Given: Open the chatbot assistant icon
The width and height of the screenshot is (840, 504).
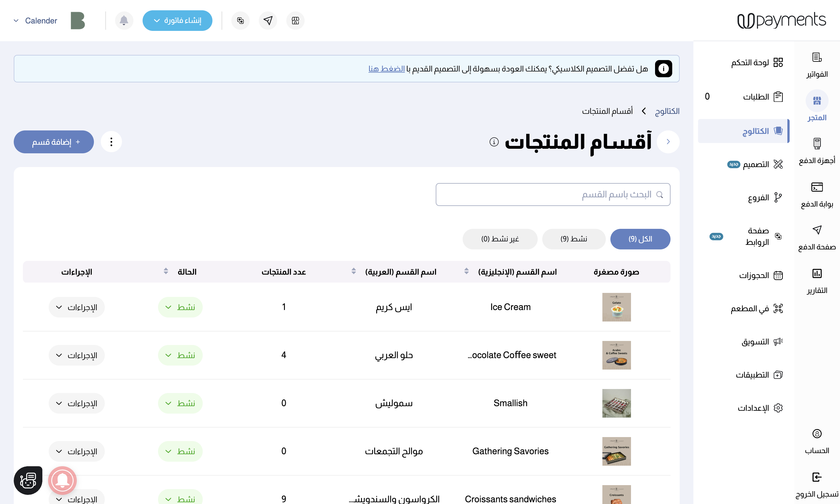Looking at the screenshot, I should click(x=28, y=480).
